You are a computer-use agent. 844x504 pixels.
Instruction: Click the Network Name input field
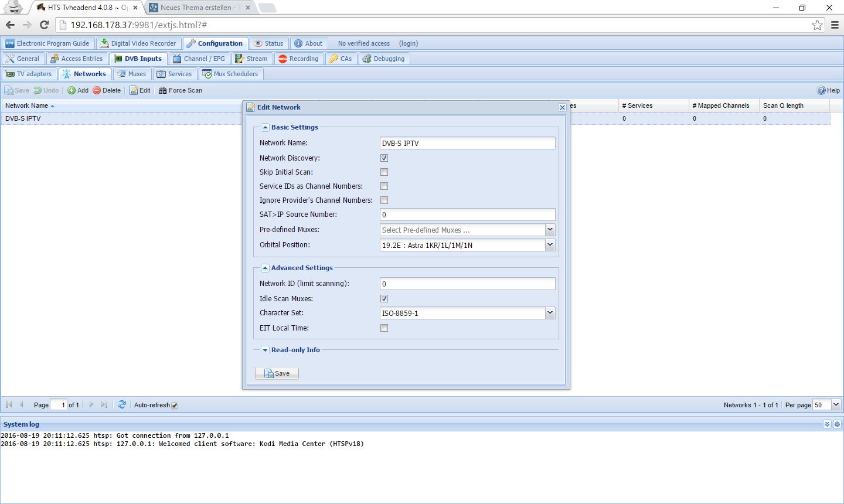(x=467, y=143)
